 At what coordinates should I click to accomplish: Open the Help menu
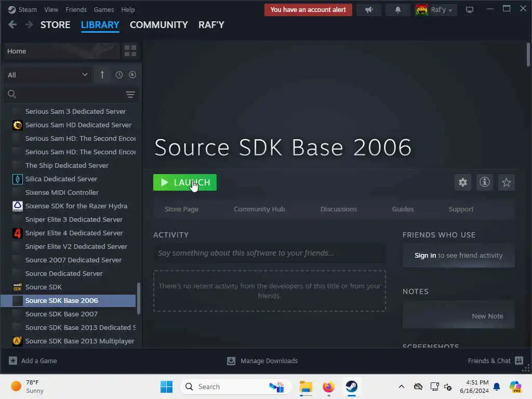point(128,9)
